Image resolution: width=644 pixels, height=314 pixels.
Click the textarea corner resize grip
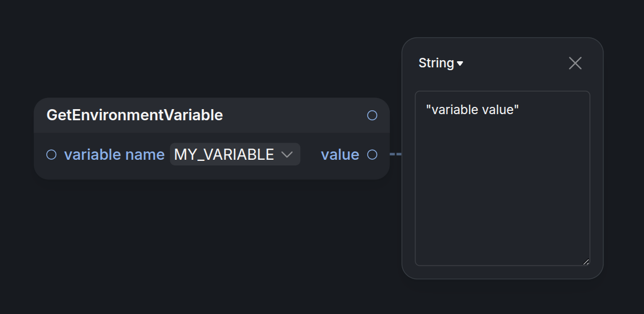click(x=586, y=262)
